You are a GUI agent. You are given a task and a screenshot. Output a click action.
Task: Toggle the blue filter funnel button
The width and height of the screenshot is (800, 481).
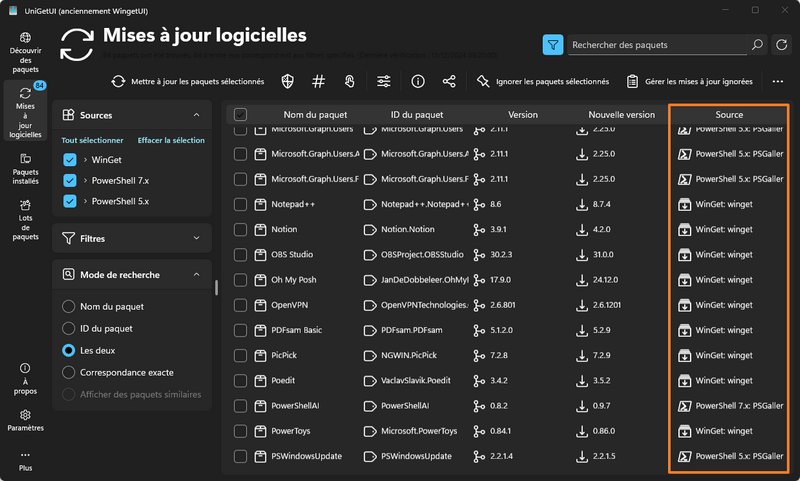pos(553,45)
